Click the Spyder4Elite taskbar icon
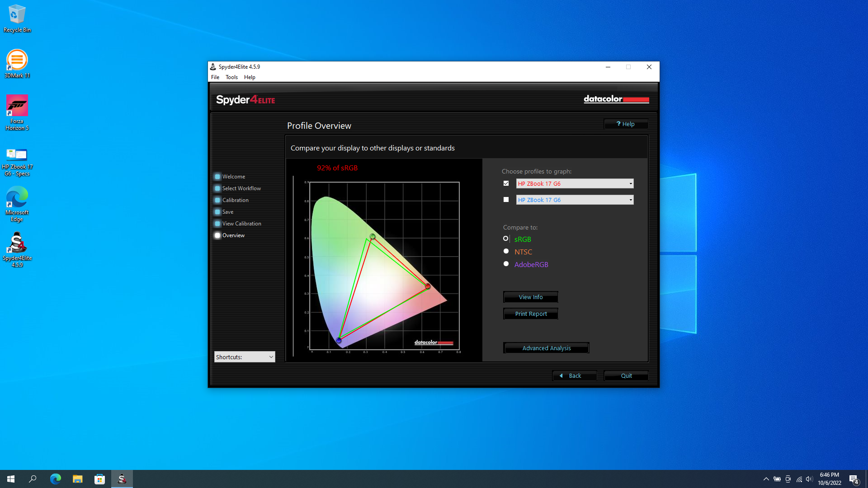 pos(122,479)
